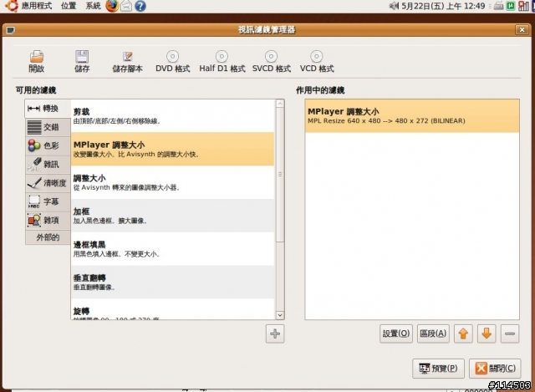Click the plus icon to add filter
This screenshot has width=535, height=392.
pyautogui.click(x=275, y=333)
